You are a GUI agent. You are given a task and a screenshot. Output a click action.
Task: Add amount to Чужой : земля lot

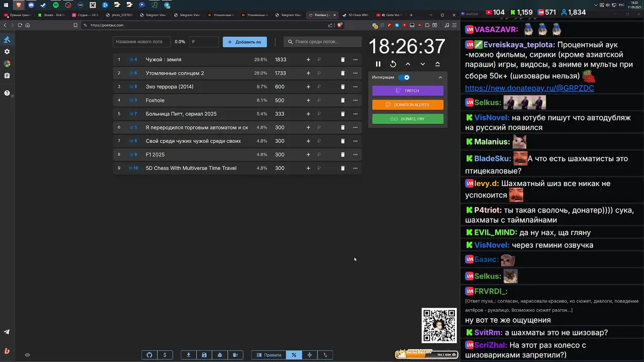click(308, 59)
